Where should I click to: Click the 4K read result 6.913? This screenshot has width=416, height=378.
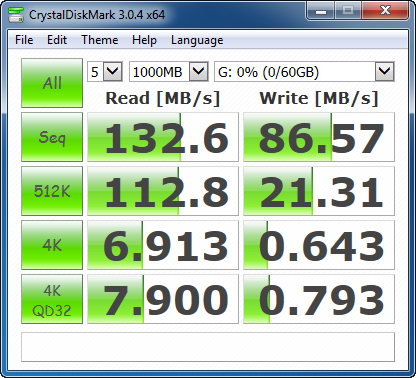click(163, 245)
